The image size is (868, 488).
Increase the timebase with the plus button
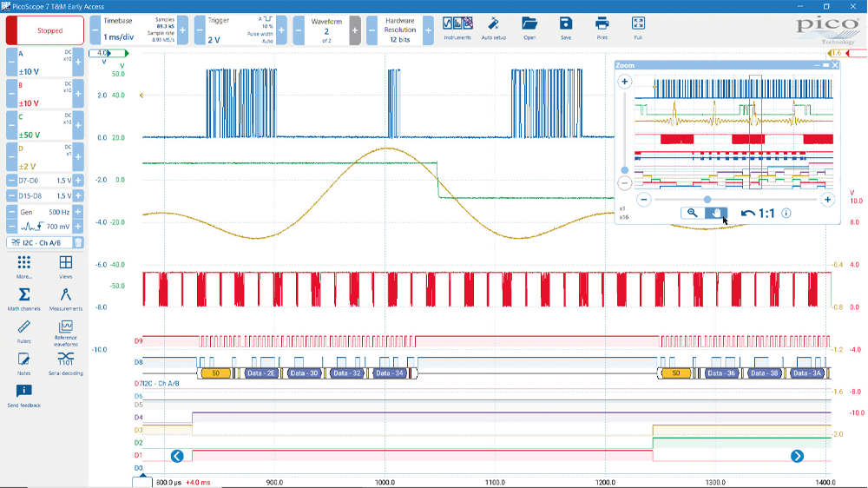pyautogui.click(x=182, y=30)
